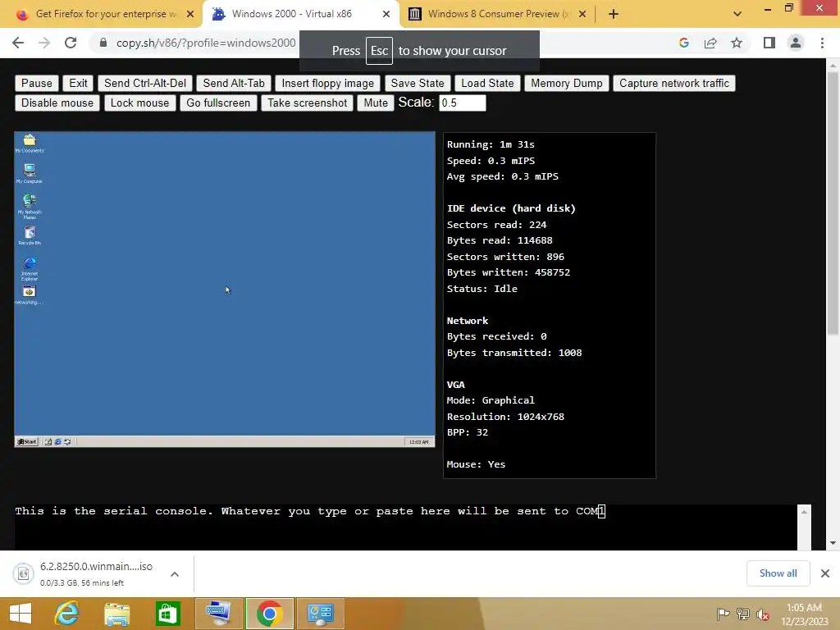Open Chrome three-dot menu
Screen dimensions: 840x630
coord(822,43)
